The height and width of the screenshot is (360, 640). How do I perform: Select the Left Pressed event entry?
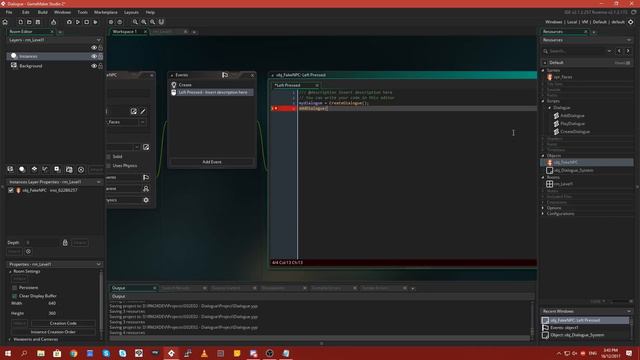click(212, 93)
